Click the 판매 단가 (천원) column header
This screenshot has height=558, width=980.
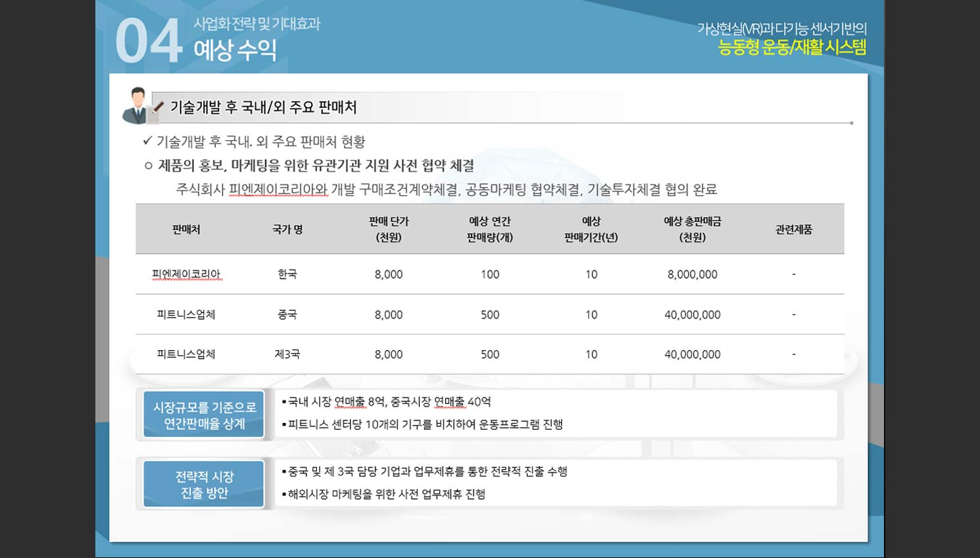389,229
